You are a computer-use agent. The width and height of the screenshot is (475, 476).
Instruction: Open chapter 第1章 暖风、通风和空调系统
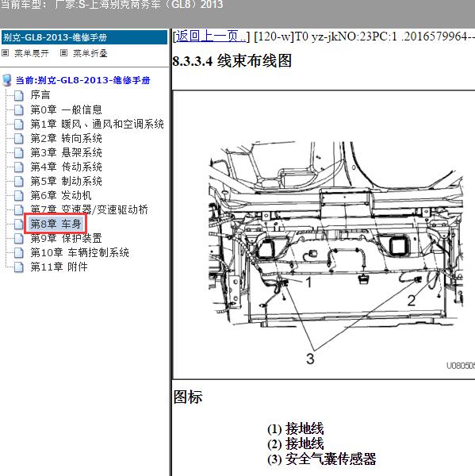point(97,124)
